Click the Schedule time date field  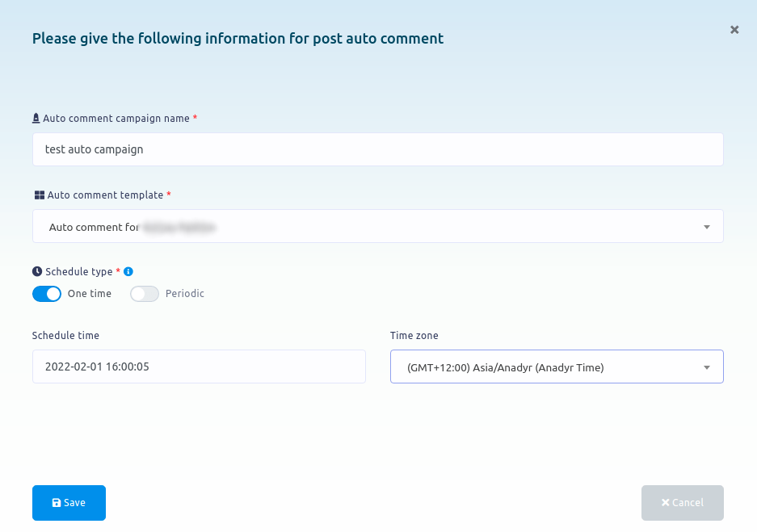pos(199,367)
